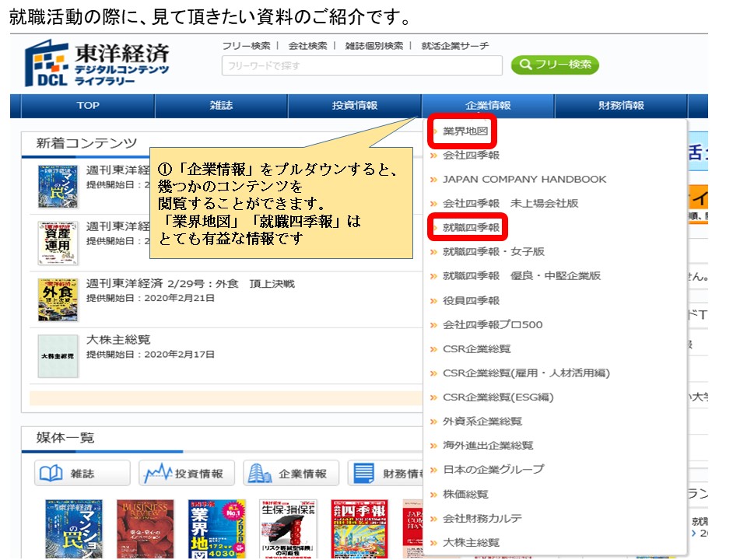Viewport: 747px width, 560px height.
Task: Select 会社四季報 未上場会社版 menu entry
Action: pyautogui.click(x=510, y=203)
